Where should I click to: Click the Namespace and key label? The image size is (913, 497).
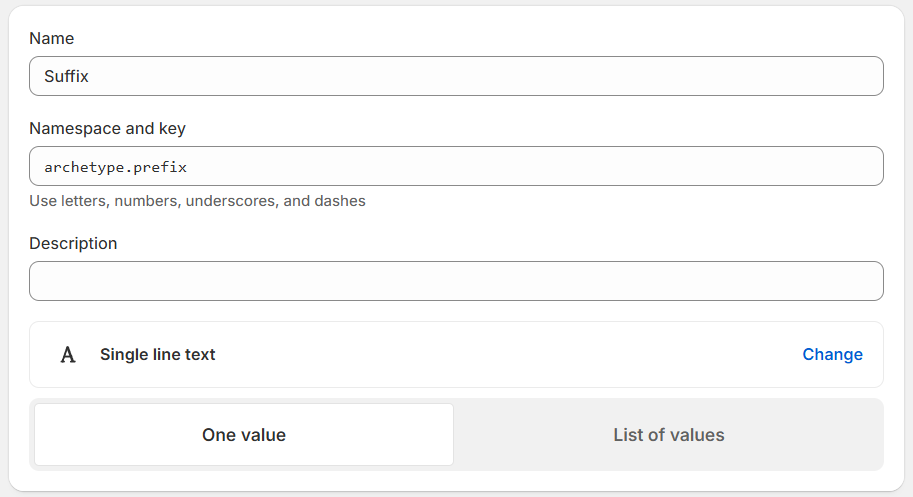107,128
